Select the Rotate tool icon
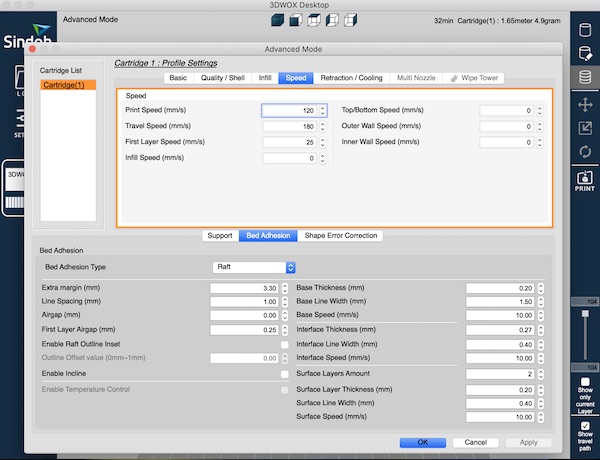Viewport: 600px width, 460px height. [x=585, y=152]
